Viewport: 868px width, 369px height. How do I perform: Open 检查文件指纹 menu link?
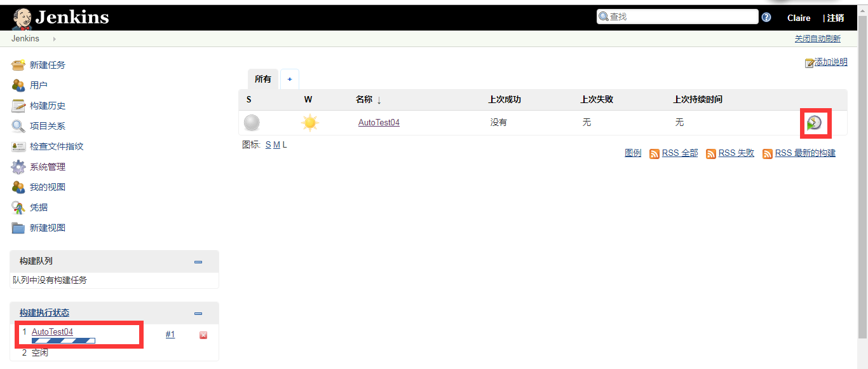click(x=57, y=146)
